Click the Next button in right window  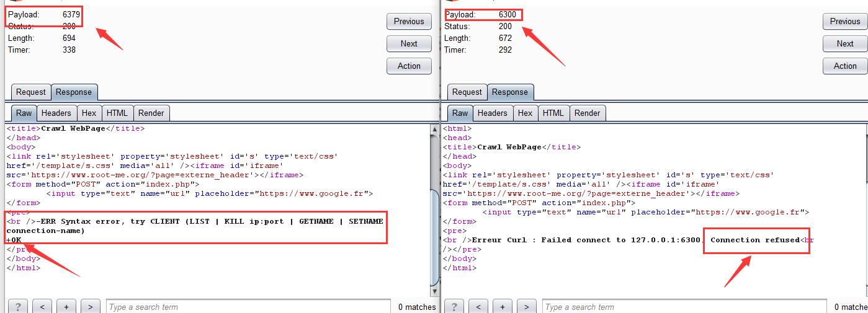click(845, 43)
